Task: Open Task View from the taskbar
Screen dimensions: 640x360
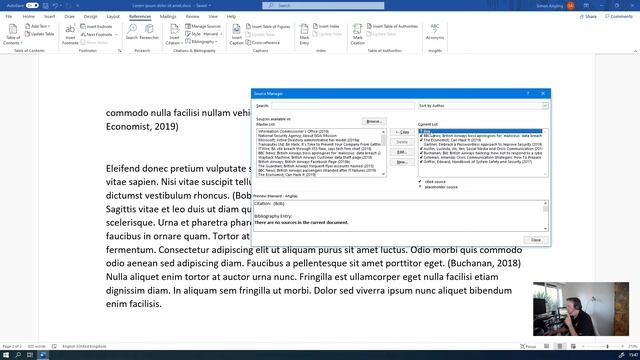Action: tap(30, 355)
